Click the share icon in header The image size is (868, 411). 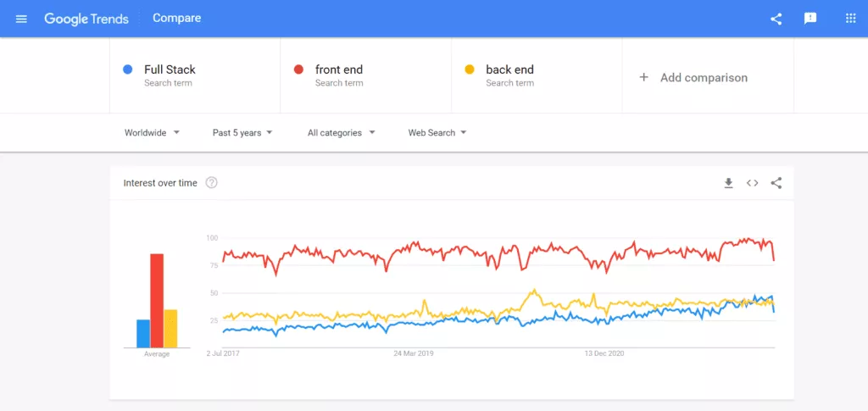776,19
